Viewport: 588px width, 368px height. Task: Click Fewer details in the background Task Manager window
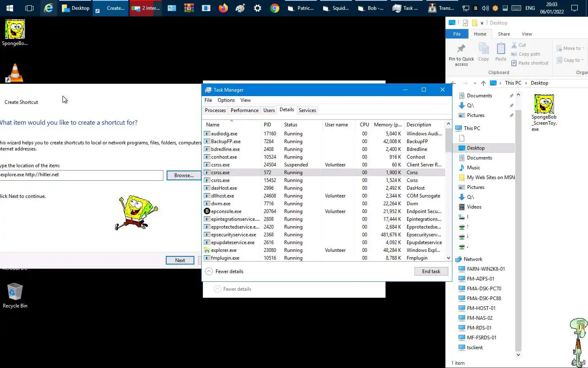point(233,289)
